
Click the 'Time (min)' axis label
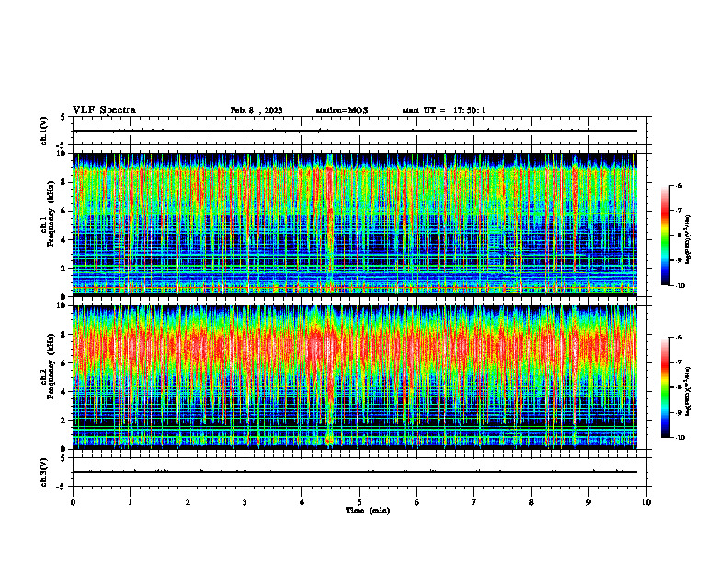click(368, 511)
